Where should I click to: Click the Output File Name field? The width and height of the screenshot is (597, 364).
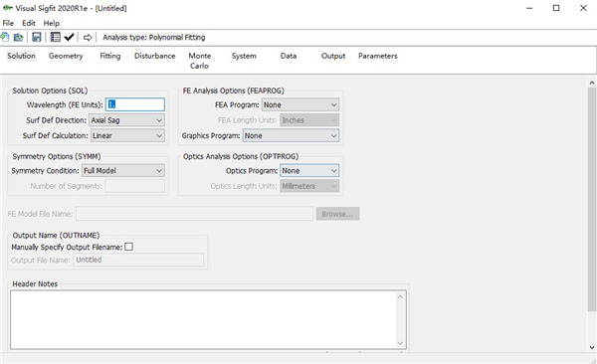(138, 260)
